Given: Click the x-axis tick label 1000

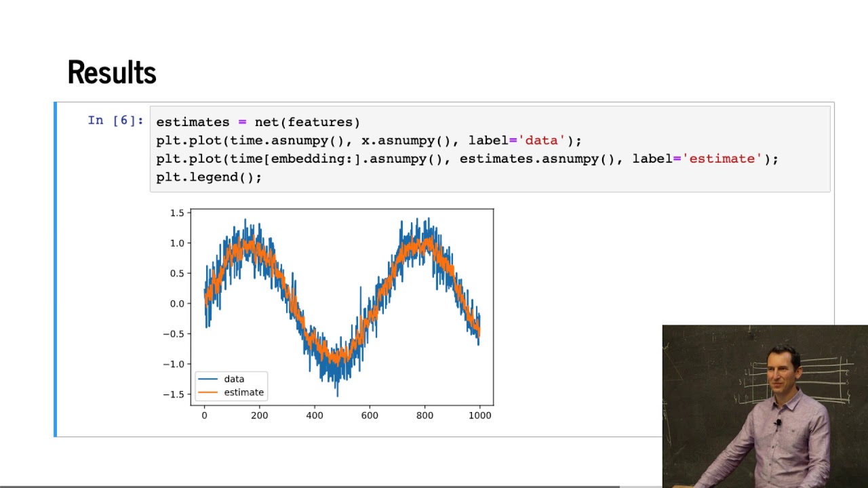Looking at the screenshot, I should 479,415.
